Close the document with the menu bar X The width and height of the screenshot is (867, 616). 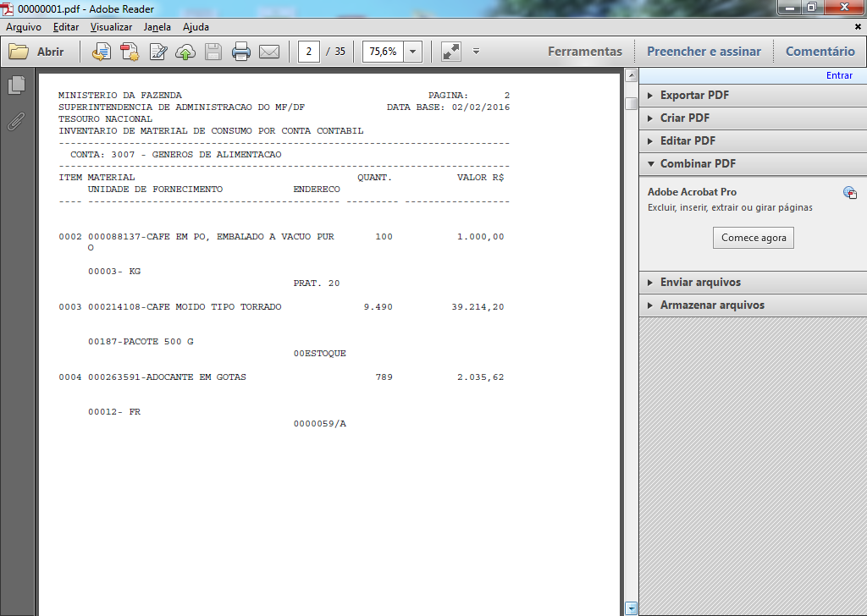(858, 26)
